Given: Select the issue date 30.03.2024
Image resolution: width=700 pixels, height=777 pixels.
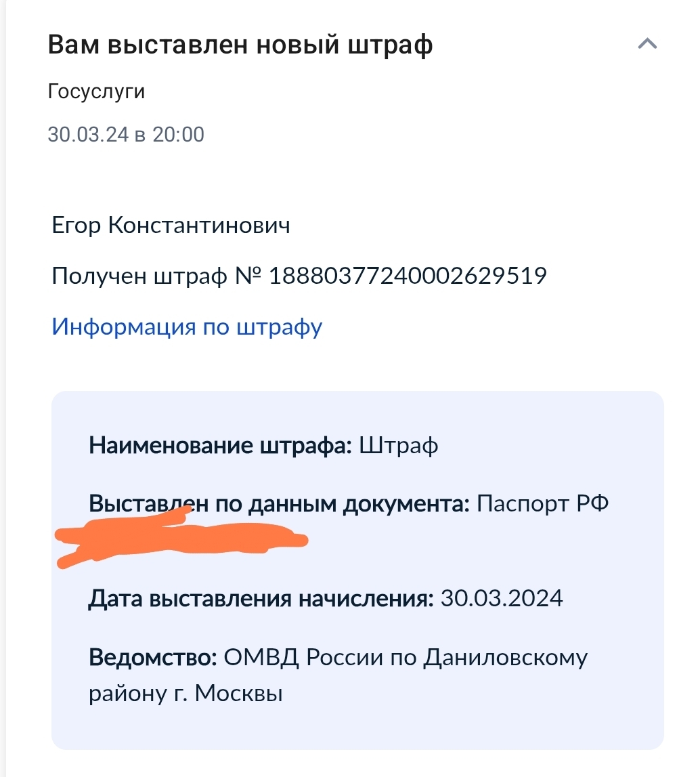Looking at the screenshot, I should click(502, 599).
